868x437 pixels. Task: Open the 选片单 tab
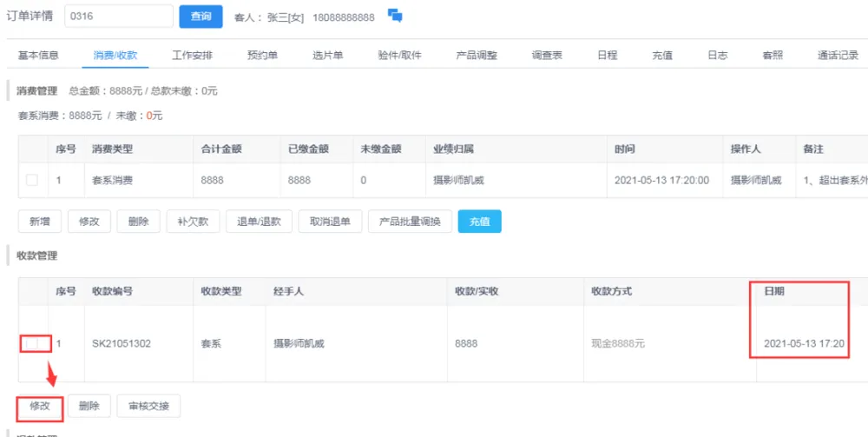(x=328, y=55)
